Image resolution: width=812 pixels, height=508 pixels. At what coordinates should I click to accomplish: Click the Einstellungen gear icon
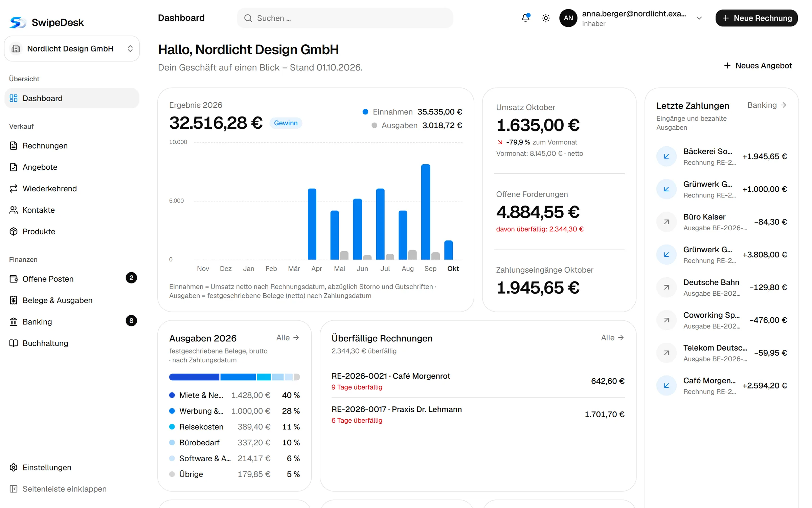(x=14, y=467)
